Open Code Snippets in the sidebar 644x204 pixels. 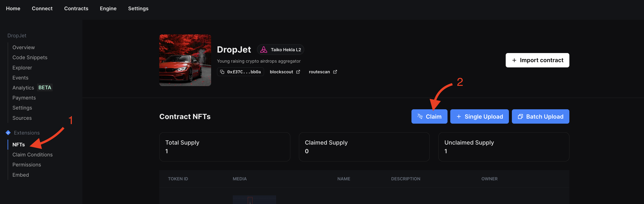point(30,57)
